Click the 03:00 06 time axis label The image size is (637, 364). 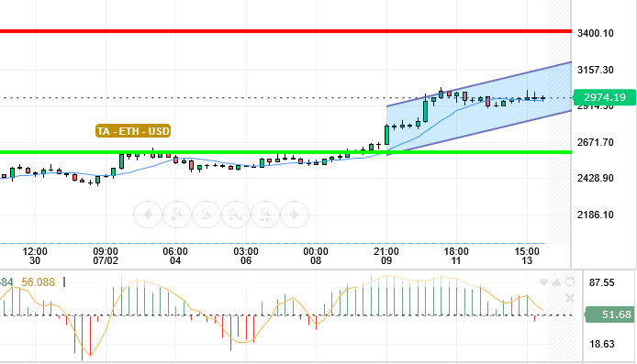246,256
